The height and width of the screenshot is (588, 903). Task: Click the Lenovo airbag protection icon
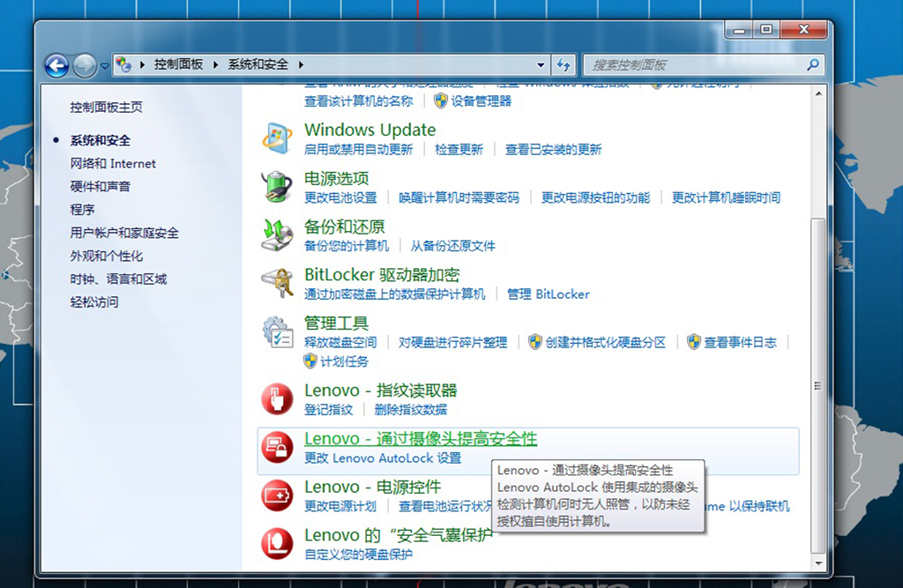(277, 544)
